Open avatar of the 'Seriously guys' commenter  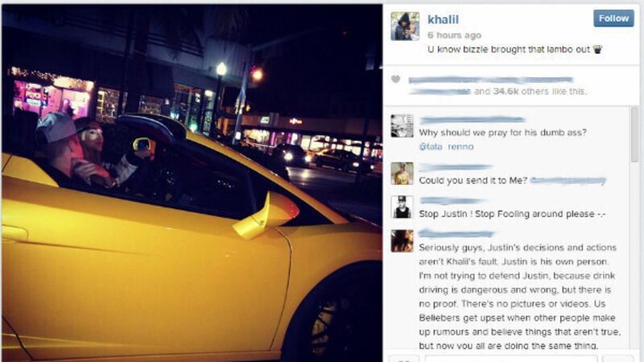(402, 241)
